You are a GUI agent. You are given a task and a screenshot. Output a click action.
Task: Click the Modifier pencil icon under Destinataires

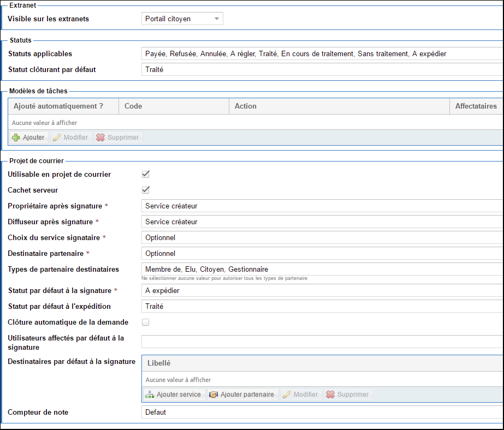[287, 395]
